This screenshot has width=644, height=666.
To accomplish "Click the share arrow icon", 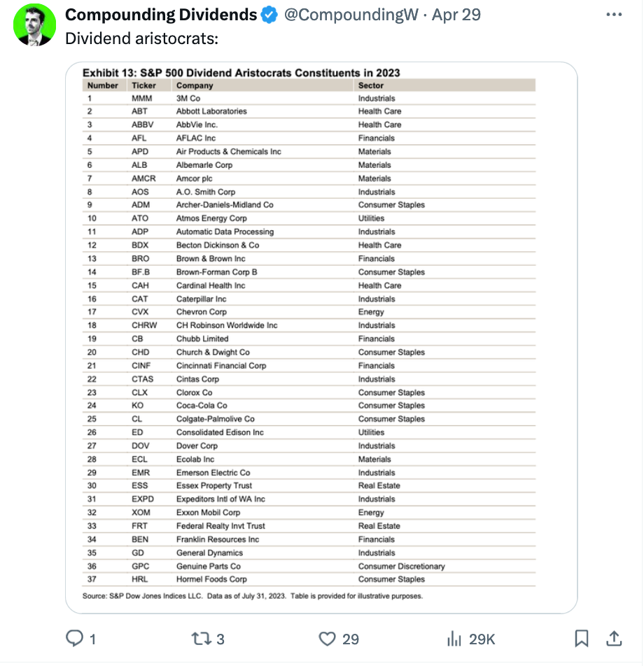I will pos(613,638).
